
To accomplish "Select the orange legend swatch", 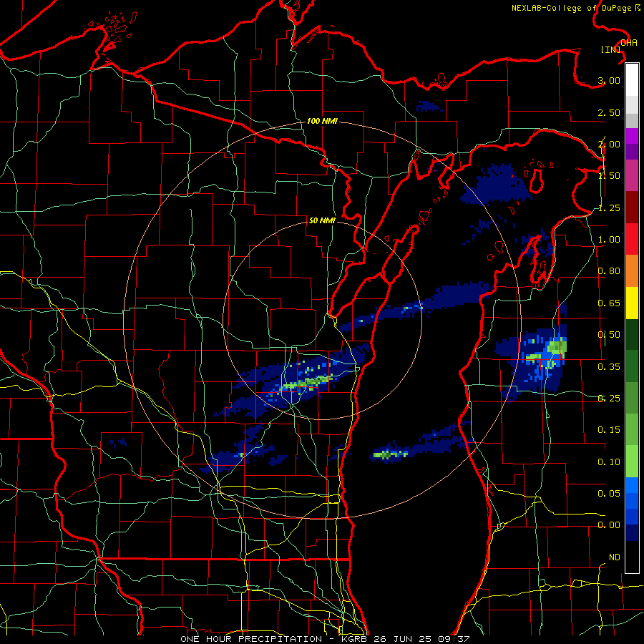I will coord(632,270).
